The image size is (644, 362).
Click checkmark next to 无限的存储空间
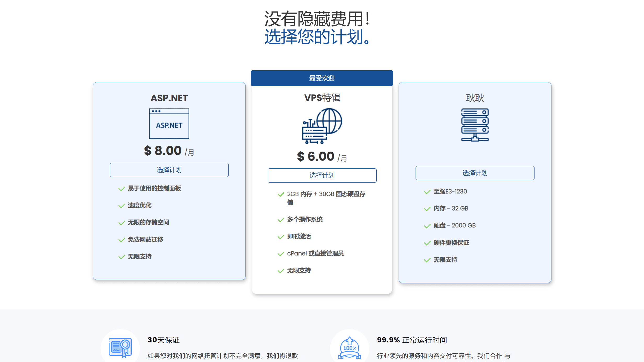(122, 223)
